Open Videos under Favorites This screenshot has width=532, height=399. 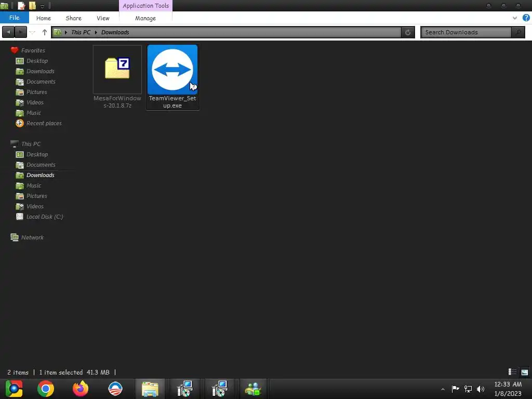pos(35,102)
